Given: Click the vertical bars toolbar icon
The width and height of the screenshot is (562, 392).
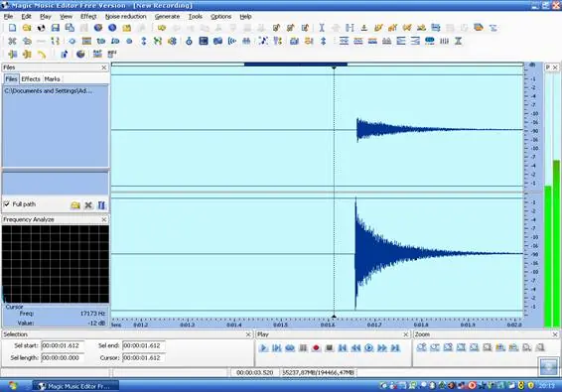Looking at the screenshot, I should (444, 42).
